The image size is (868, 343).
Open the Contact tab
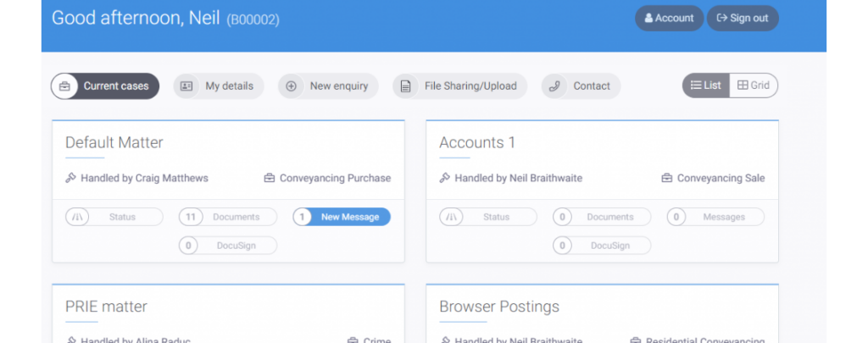(581, 86)
